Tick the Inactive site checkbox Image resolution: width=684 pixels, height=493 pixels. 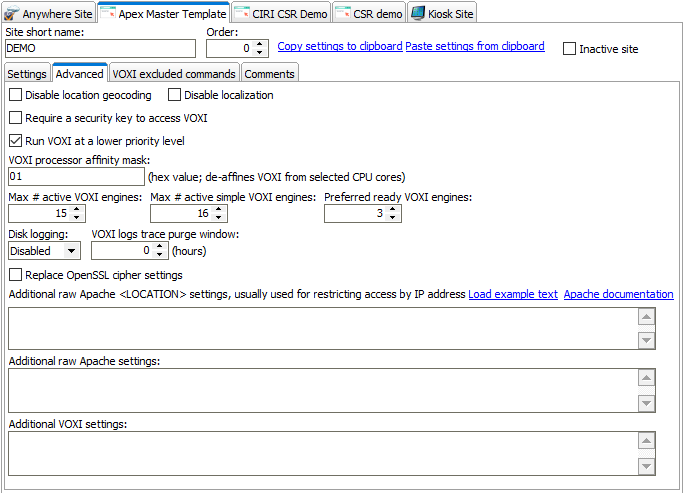(x=570, y=49)
